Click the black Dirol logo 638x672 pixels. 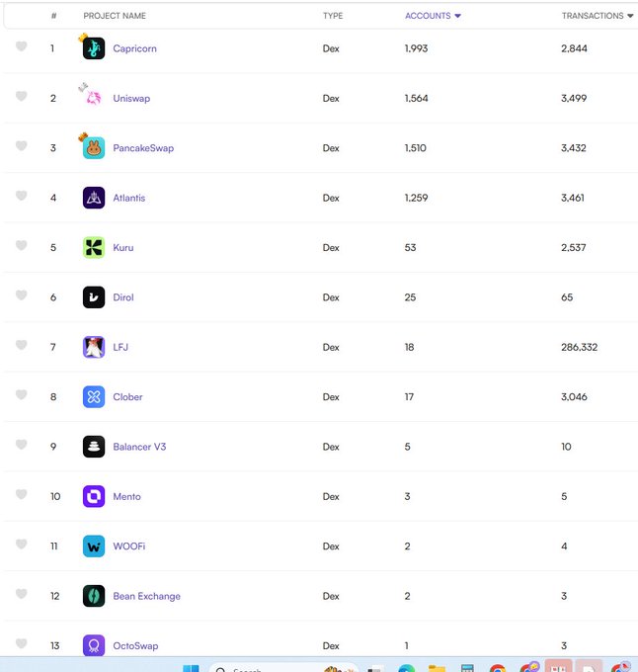[x=94, y=297]
